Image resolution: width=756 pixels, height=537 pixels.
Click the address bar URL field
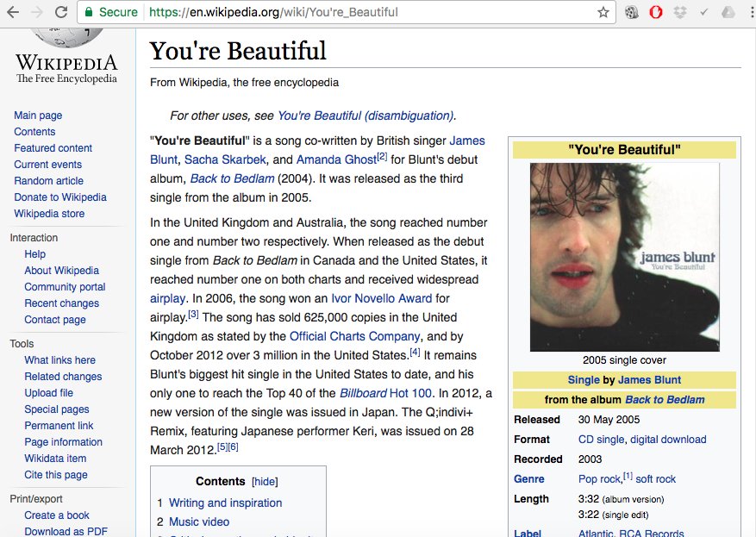(347, 12)
